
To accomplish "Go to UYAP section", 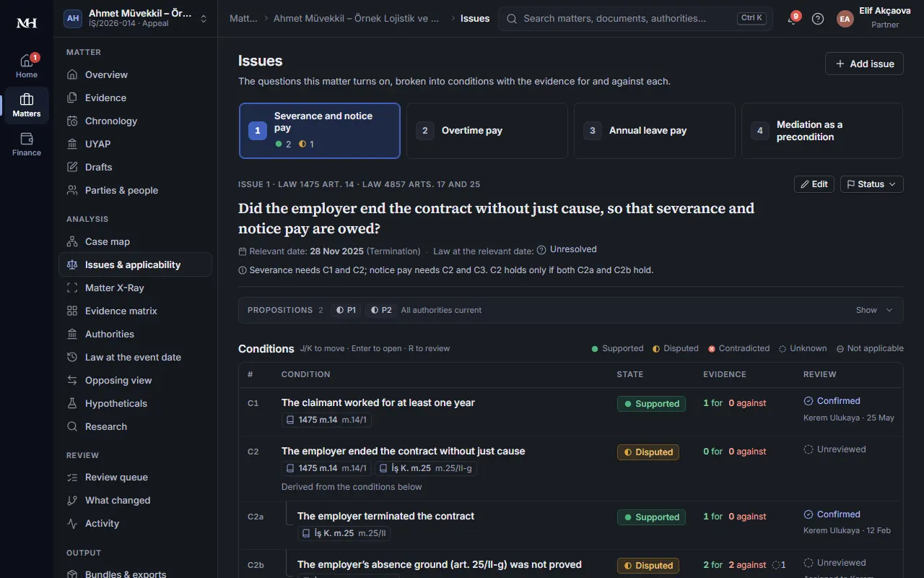I will (135, 144).
